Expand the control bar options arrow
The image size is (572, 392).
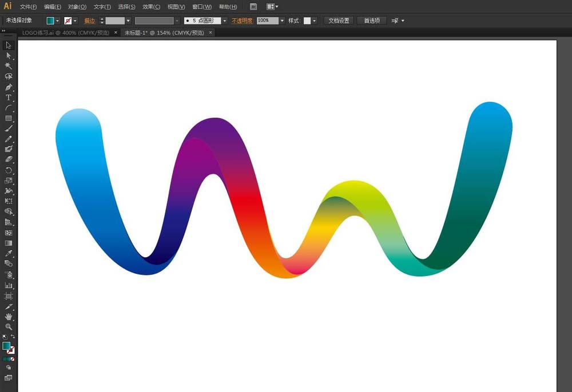pyautogui.click(x=403, y=21)
